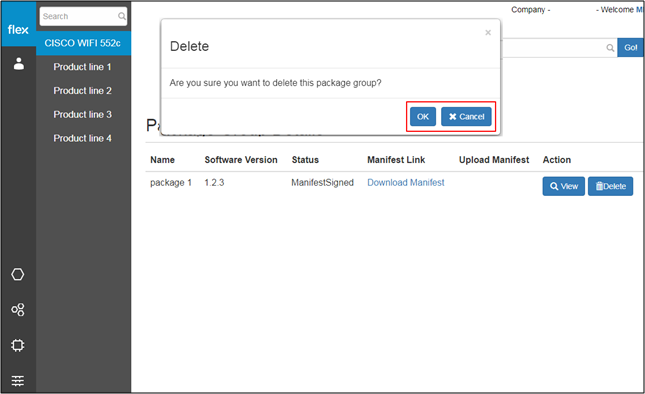Open the connected circles icon in sidebar
Viewport: 645px width, 394px height.
click(x=18, y=309)
